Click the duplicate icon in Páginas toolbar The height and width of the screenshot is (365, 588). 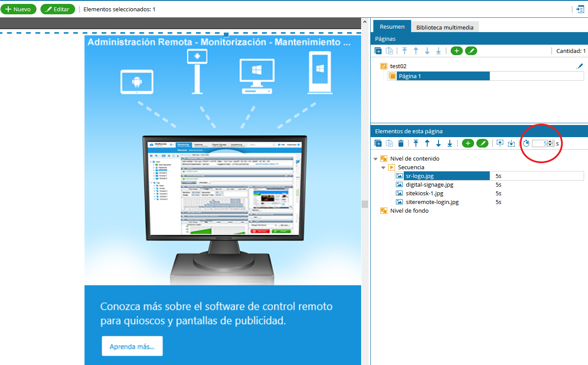[378, 51]
